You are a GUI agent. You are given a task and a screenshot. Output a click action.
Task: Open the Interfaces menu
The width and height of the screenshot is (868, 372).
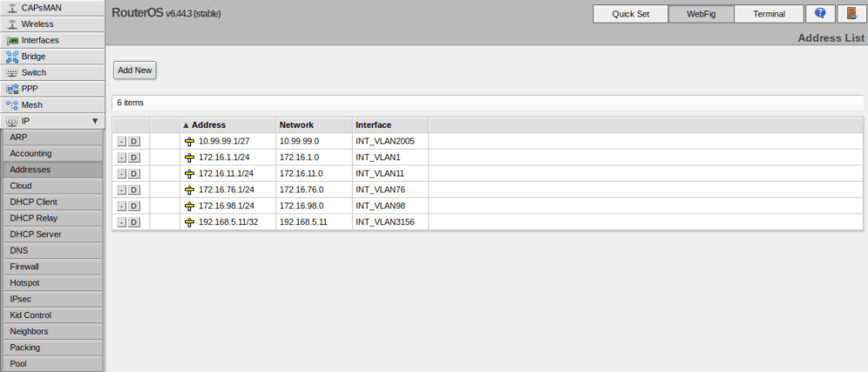point(52,40)
